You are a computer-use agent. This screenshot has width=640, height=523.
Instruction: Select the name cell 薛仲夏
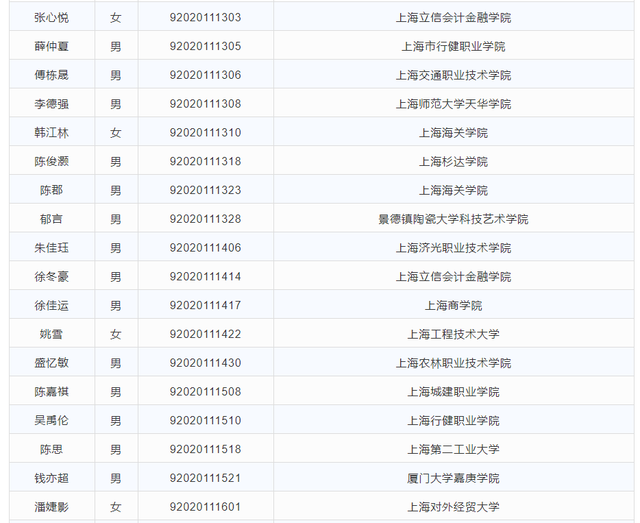[51, 47]
